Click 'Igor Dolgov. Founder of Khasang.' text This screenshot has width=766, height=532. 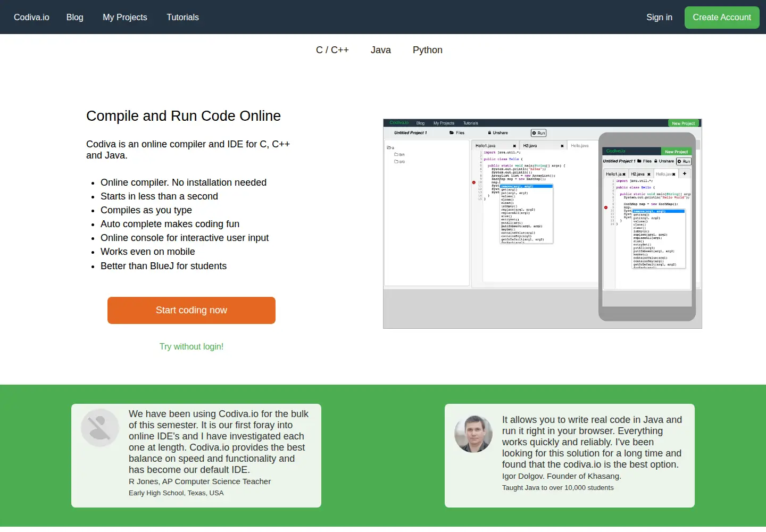562,476
